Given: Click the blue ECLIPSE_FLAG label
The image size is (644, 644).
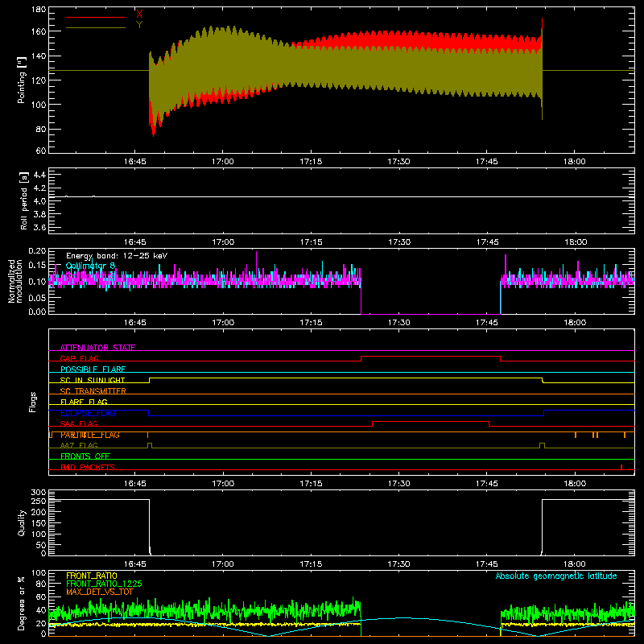Looking at the screenshot, I should 88,413.
